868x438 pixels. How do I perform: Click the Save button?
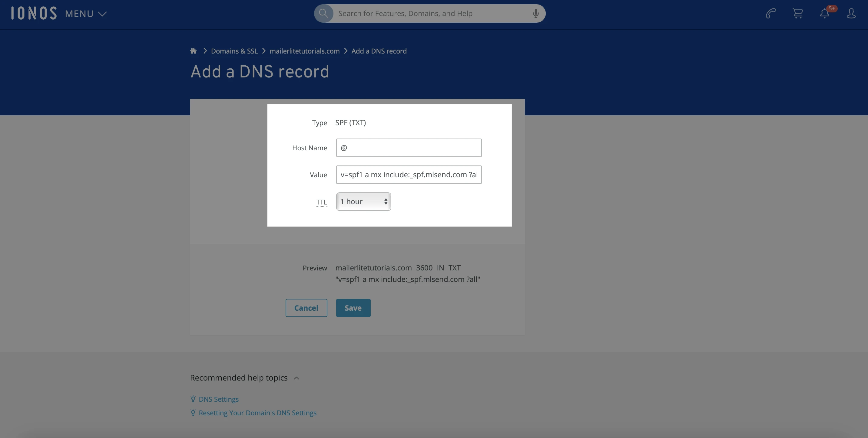point(353,308)
